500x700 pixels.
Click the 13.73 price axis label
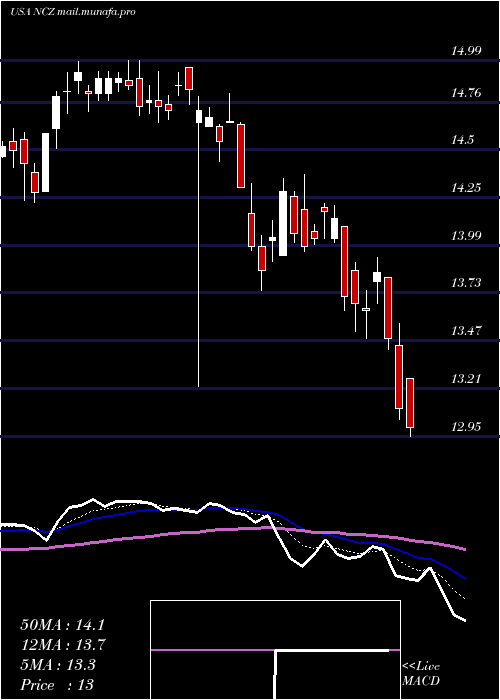point(466,283)
